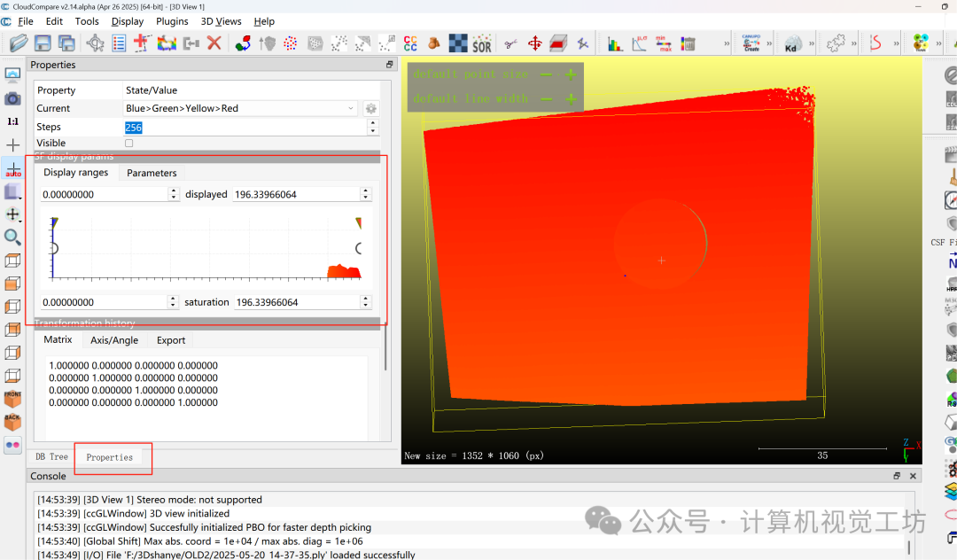
Task: Switch to the Export tab
Action: pos(171,340)
